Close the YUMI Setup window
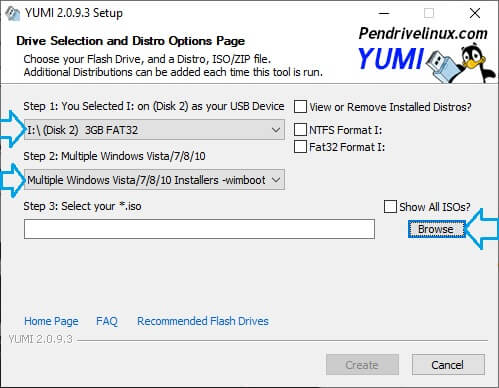Image resolution: width=499 pixels, height=388 pixels. coord(475,13)
